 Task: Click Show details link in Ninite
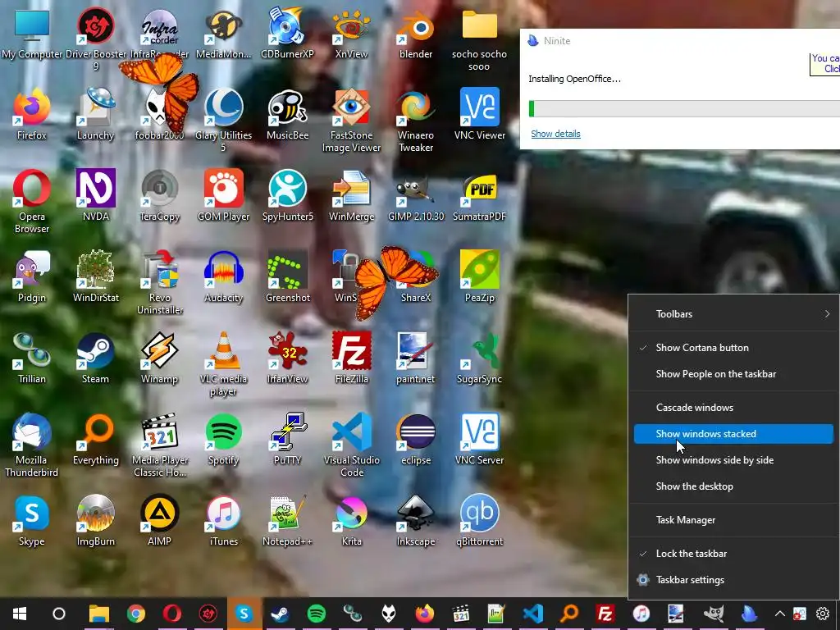[x=555, y=134]
